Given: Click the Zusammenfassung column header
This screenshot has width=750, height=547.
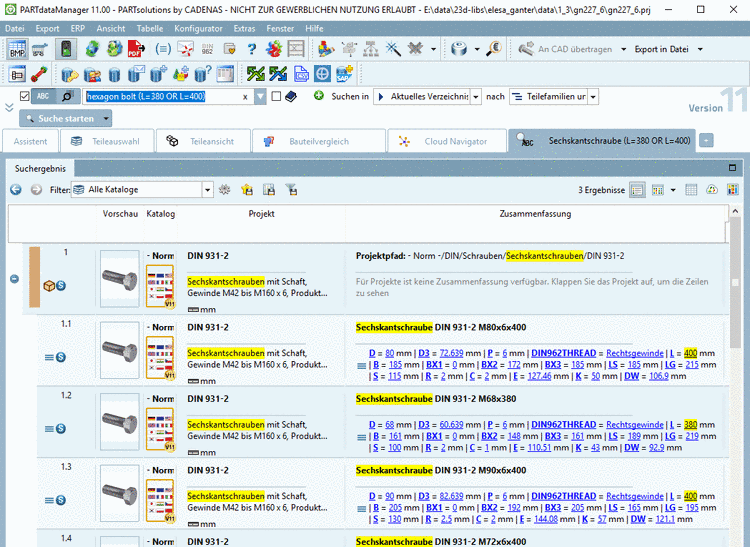Looking at the screenshot, I should (535, 214).
